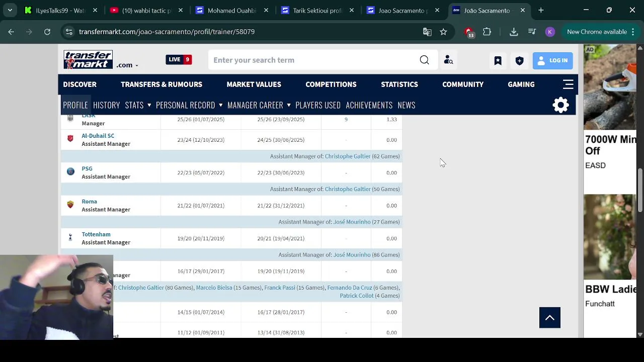Screen dimensions: 644x362
Task: Open the advanced person search icon
Action: pyautogui.click(x=448, y=60)
